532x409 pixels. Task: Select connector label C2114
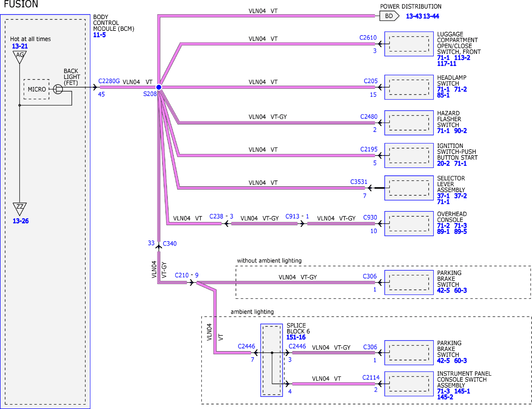coord(371,378)
